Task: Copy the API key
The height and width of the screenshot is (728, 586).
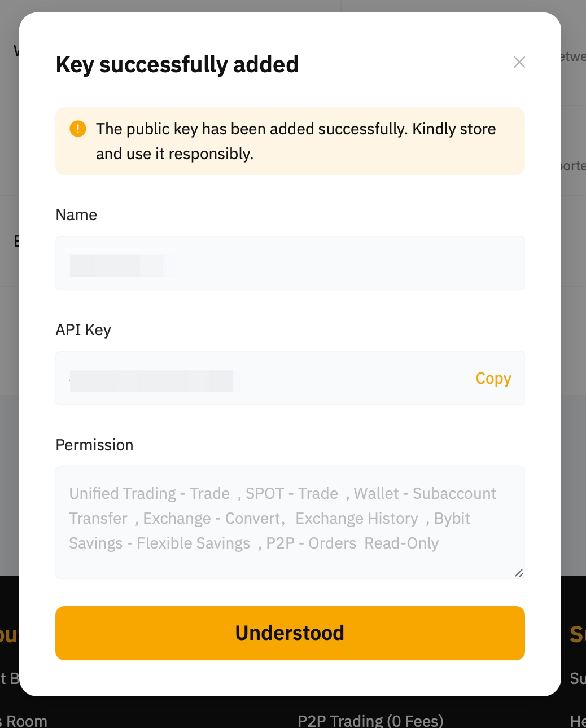Action: pos(493,378)
